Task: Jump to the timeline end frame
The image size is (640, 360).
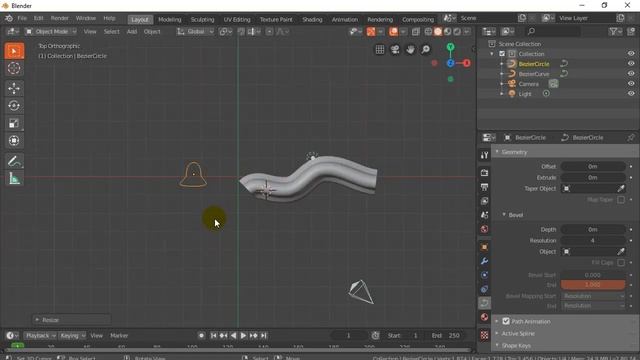Action: [264, 336]
